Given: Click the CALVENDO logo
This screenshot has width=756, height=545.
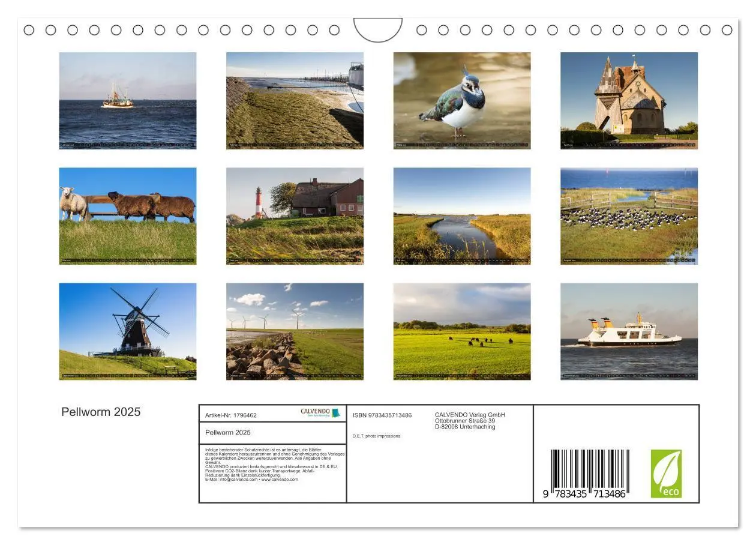Looking at the screenshot, I should pyautogui.click(x=320, y=413).
